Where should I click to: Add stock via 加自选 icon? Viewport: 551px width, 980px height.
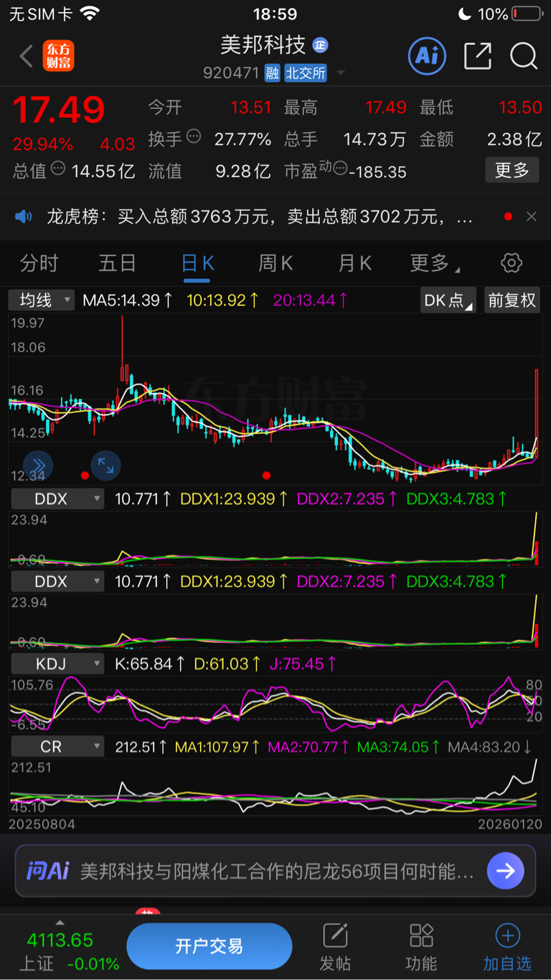click(507, 946)
